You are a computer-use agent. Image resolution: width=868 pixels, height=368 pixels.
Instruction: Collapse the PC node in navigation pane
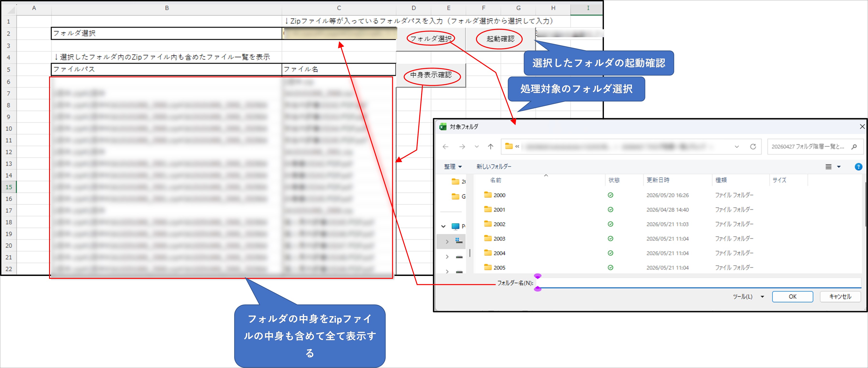point(443,226)
